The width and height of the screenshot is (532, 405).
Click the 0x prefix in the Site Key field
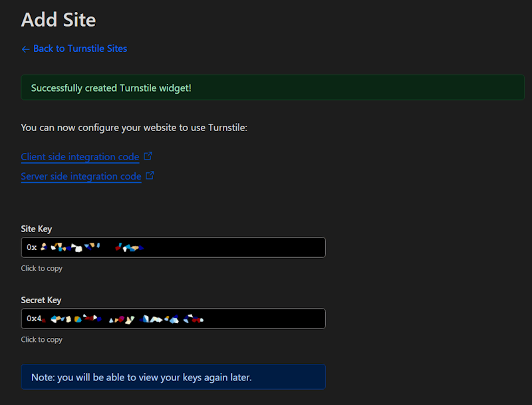click(x=32, y=247)
